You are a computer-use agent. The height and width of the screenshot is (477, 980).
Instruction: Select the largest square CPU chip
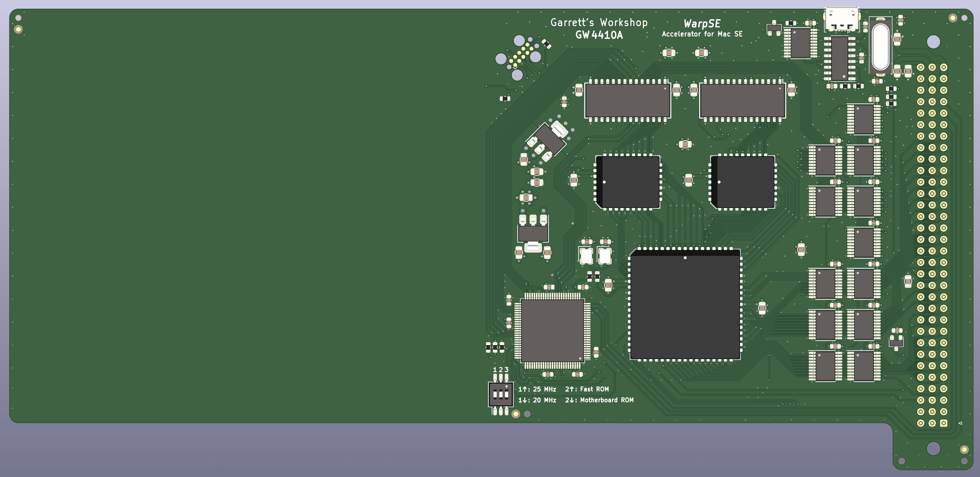tap(685, 304)
